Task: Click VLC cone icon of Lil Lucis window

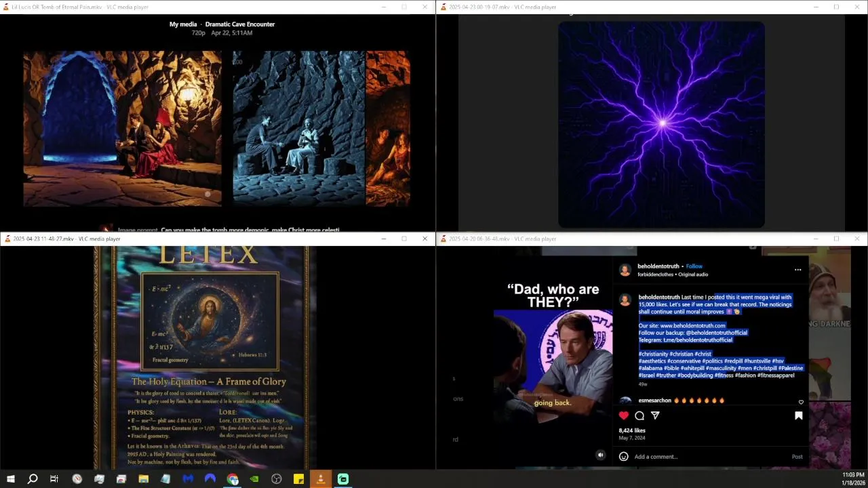Action: (x=7, y=7)
